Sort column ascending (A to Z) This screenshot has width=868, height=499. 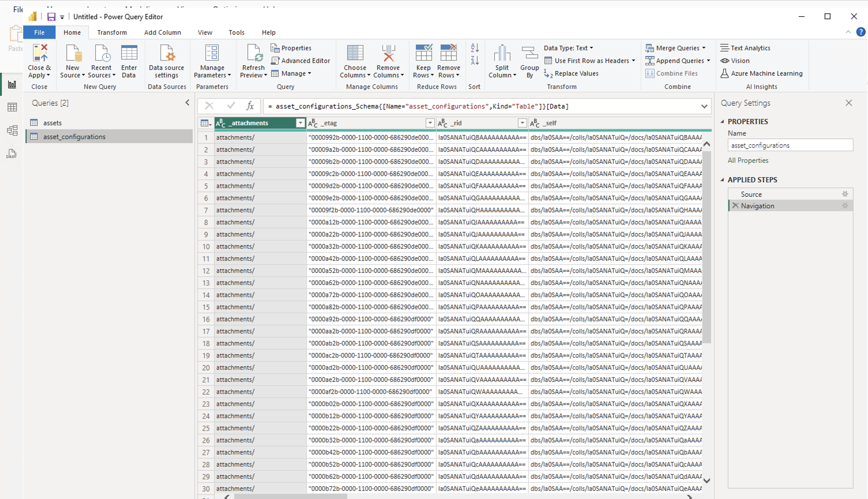[x=475, y=48]
